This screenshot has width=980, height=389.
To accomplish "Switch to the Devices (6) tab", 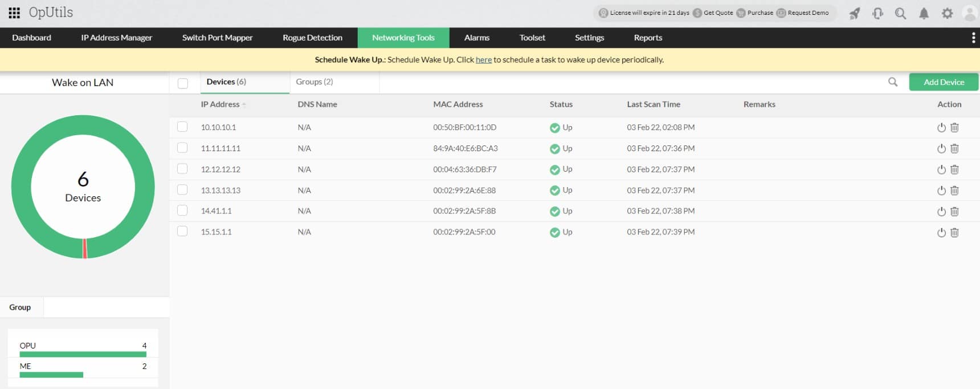I will coord(245,82).
